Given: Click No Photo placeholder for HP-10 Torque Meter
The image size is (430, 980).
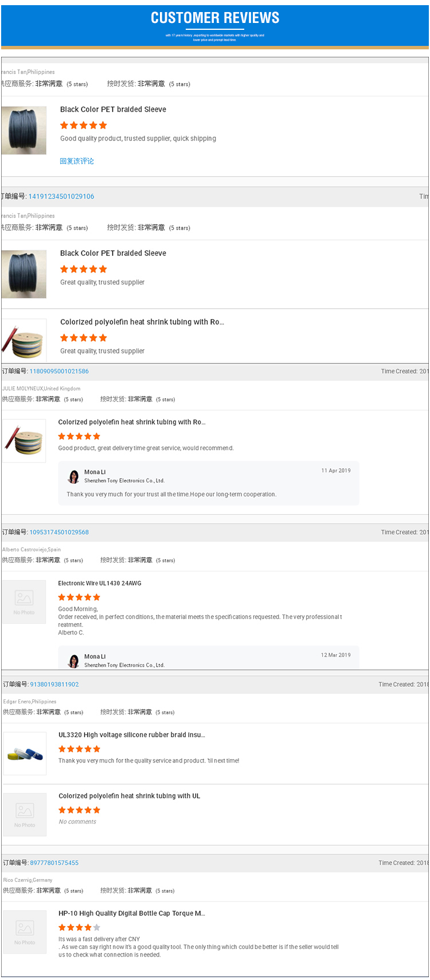Looking at the screenshot, I should [25, 932].
